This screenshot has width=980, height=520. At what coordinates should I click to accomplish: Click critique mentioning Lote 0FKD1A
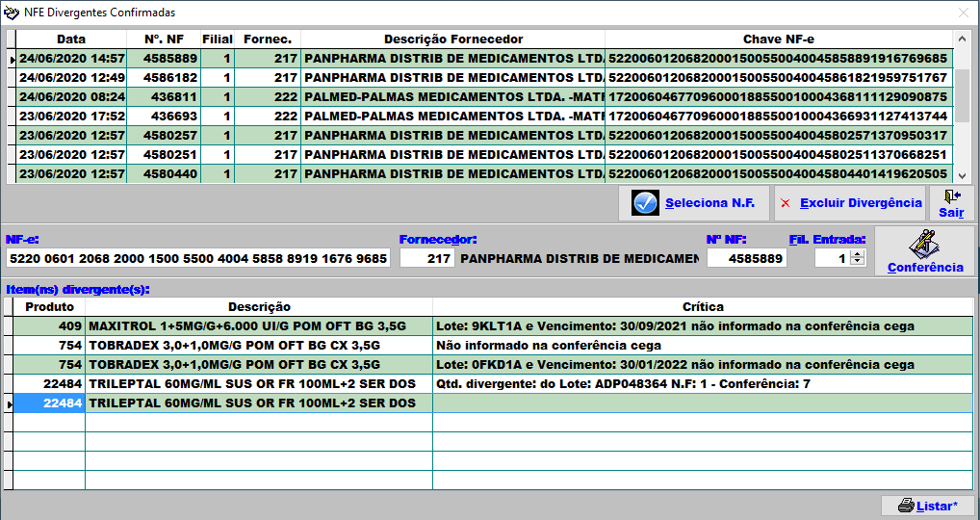tap(703, 364)
